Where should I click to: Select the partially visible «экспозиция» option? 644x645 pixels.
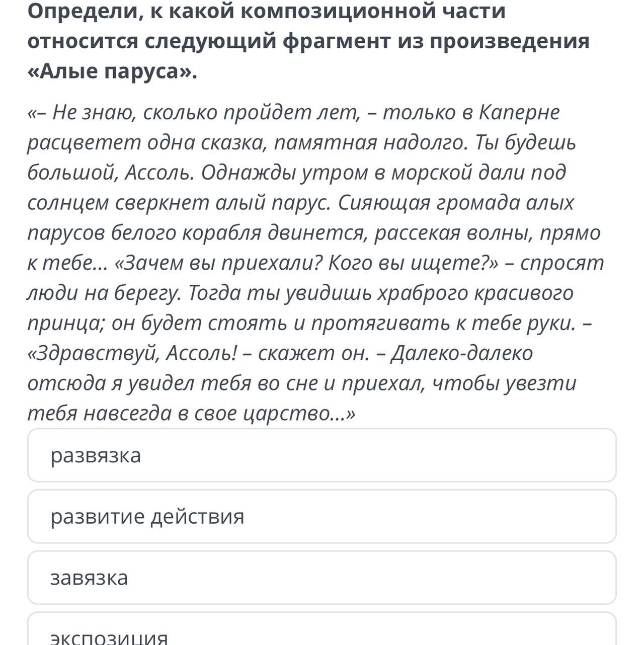pyautogui.click(x=322, y=629)
